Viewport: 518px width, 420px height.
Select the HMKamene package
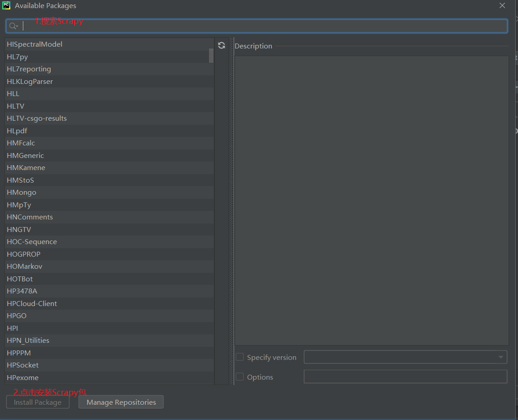coord(109,168)
